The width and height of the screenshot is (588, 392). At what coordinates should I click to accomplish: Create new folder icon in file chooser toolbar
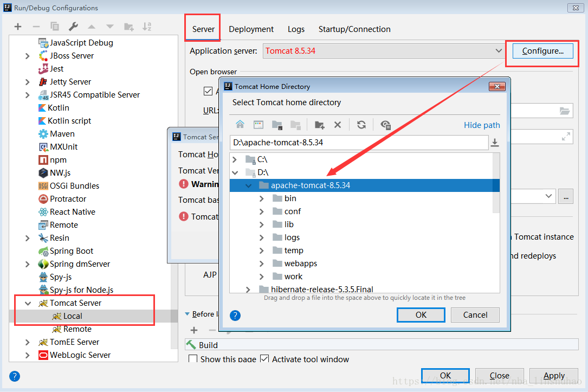320,125
